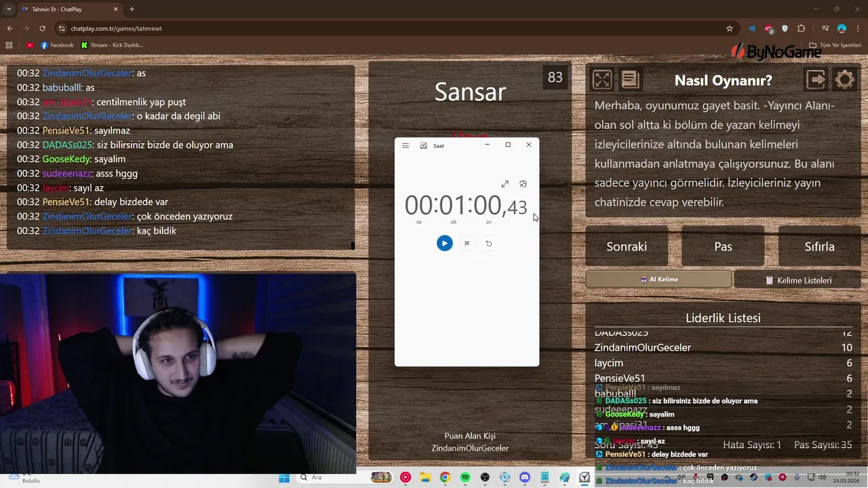Click the stopwatch time 00:01:00,43
Screen dimensions: 868x488
pyautogui.click(x=466, y=205)
